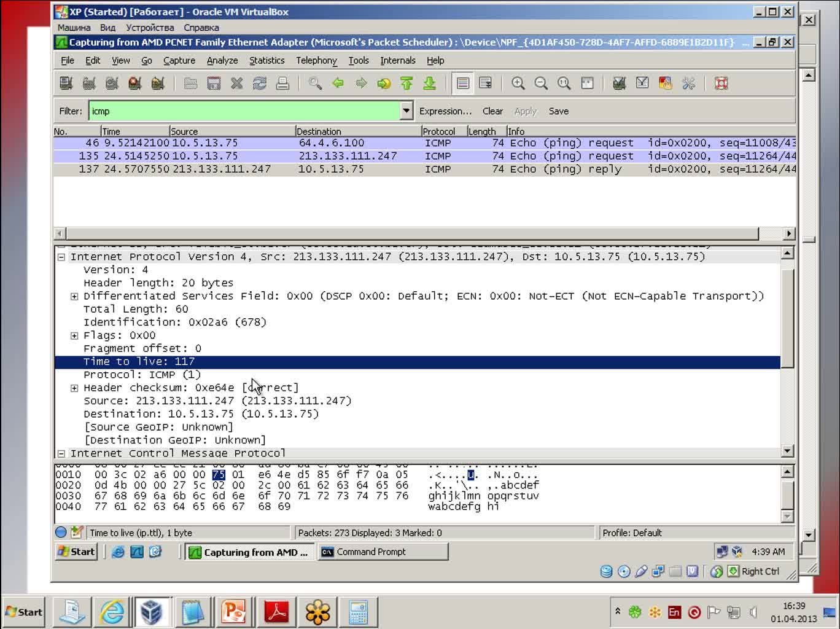Switch to Command Prompt taskbar button
Viewport: 840px width, 629px height.
(x=382, y=552)
